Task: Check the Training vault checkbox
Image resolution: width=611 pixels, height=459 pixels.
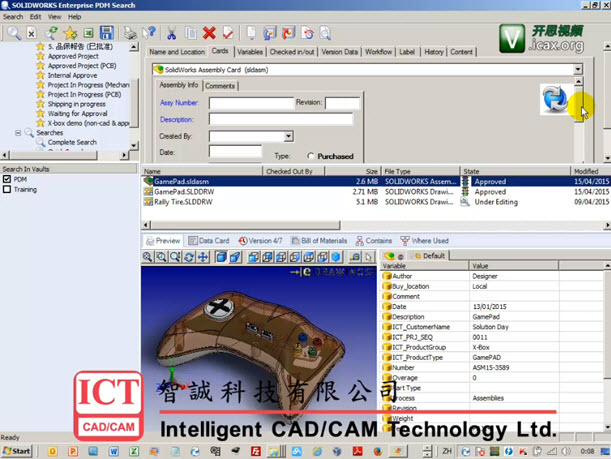Action: click(7, 189)
